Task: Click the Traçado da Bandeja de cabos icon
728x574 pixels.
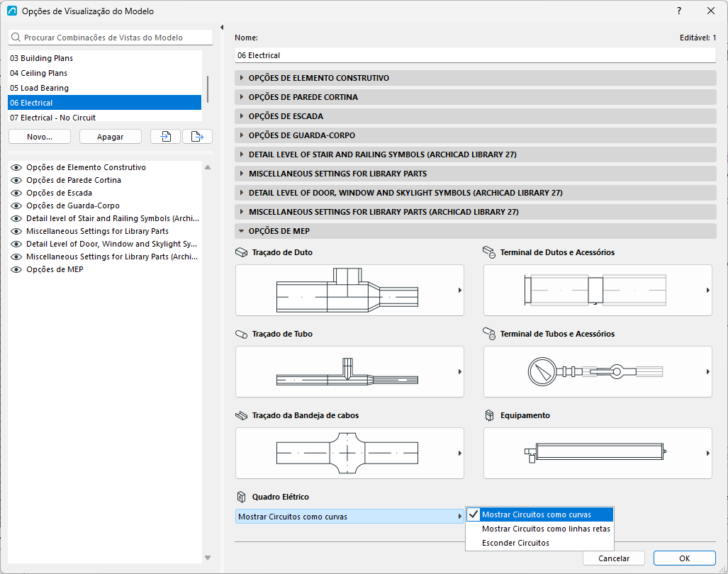Action: pos(242,415)
